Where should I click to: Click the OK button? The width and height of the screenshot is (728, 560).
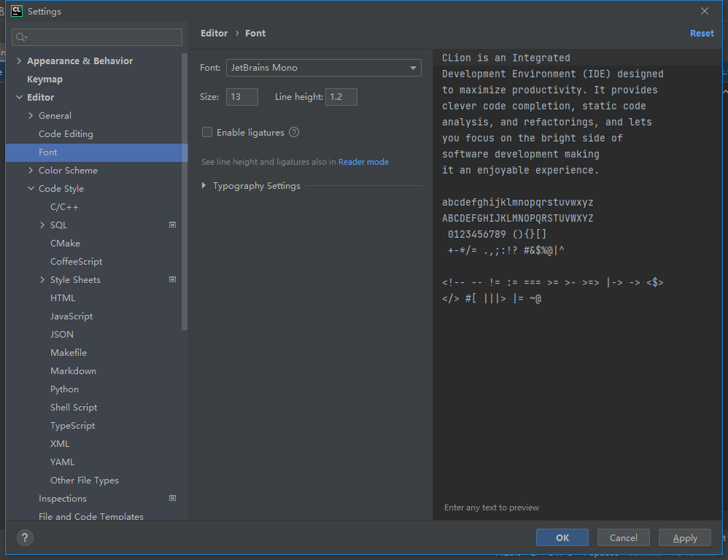point(562,537)
